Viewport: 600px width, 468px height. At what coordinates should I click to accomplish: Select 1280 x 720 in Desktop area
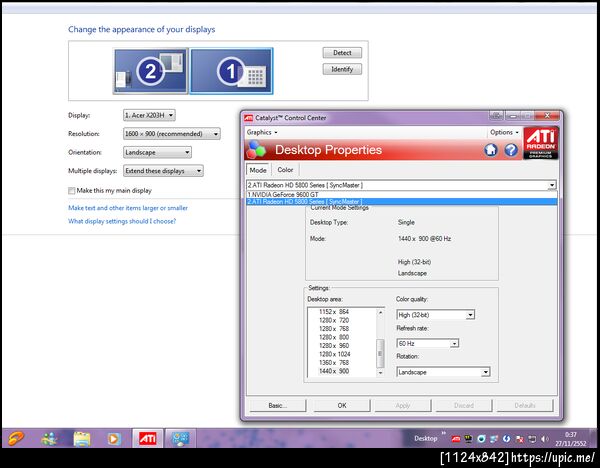coord(334,320)
